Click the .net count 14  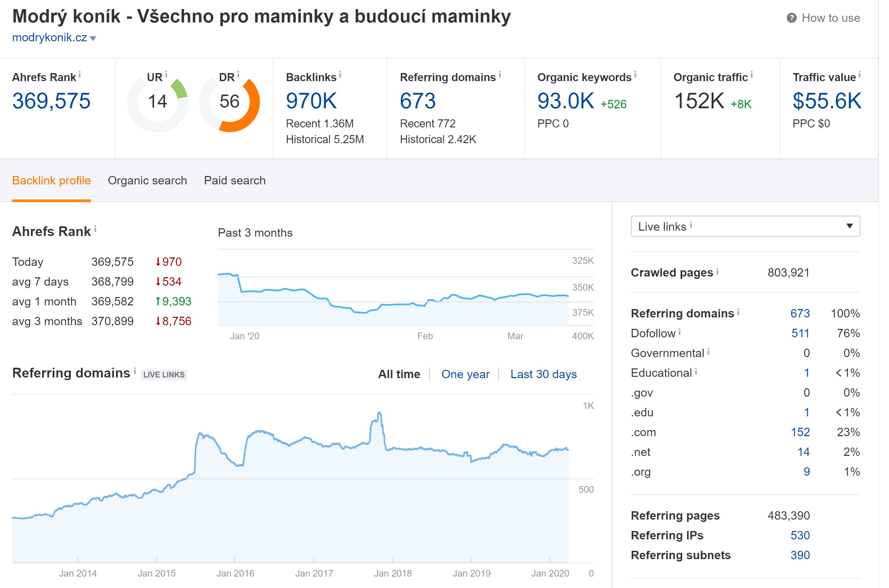[x=803, y=452]
